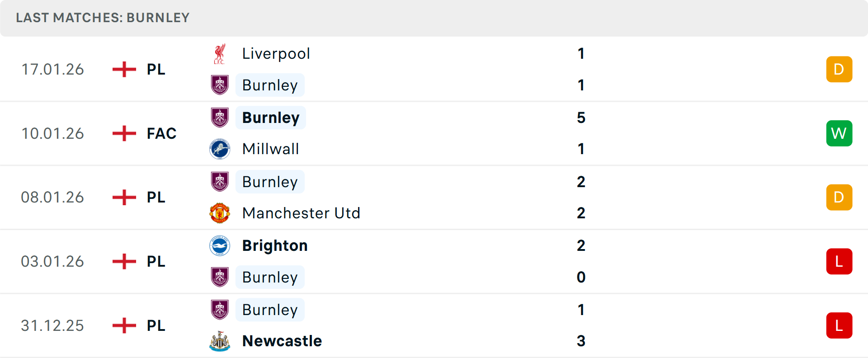Click the Manchester Utd club crest
Image resolution: width=868 pixels, height=358 pixels.
[x=220, y=213]
